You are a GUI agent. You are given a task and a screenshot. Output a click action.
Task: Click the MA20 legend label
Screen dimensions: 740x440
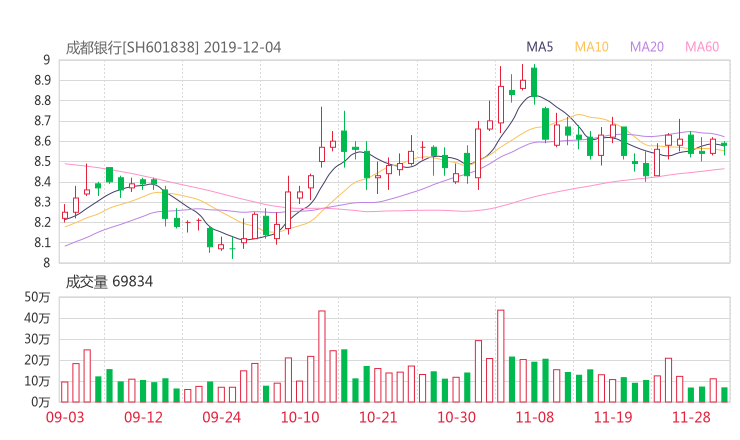[647, 47]
